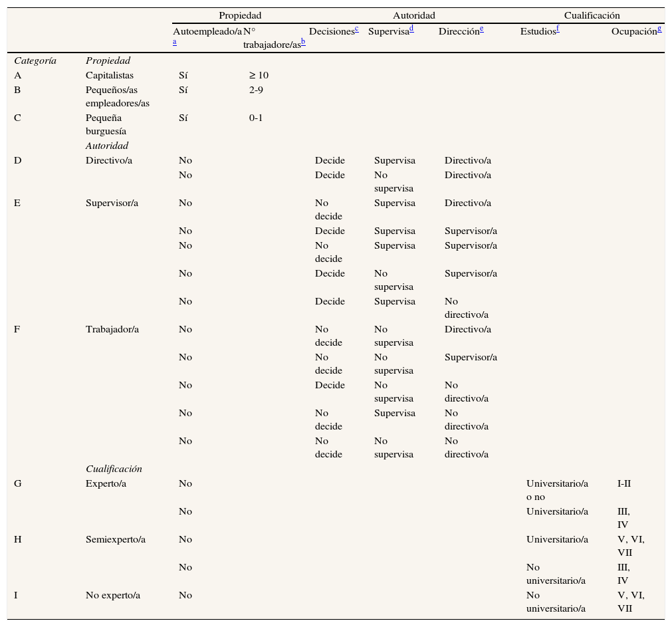672x627 pixels.
Task: Open footnote b next to N° trabajadore/as
Action: (x=302, y=41)
